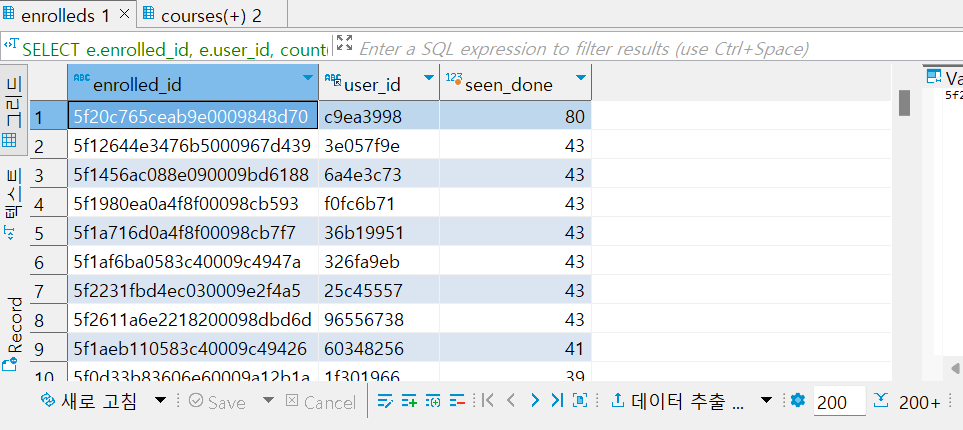Viewport: 963px width, 430px height.
Task: Open the text view side tab (텍스트)
Action: (x=14, y=205)
